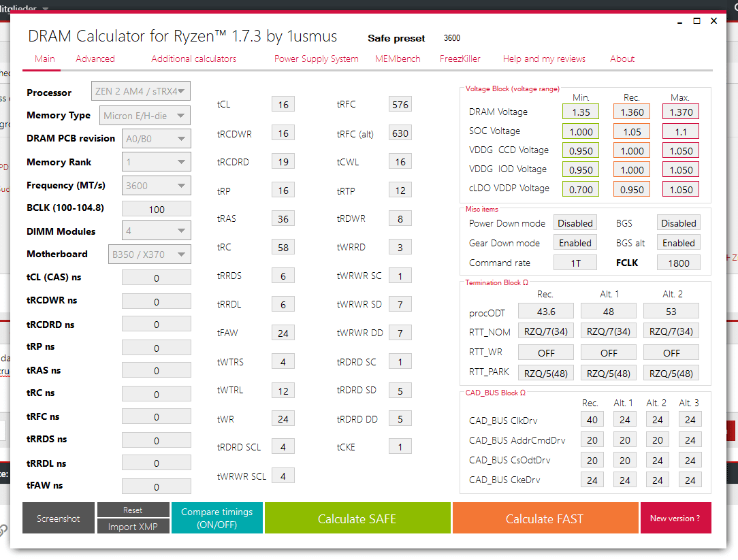Open the FreezKiller tab
This screenshot has height=560, width=738.
[460, 59]
